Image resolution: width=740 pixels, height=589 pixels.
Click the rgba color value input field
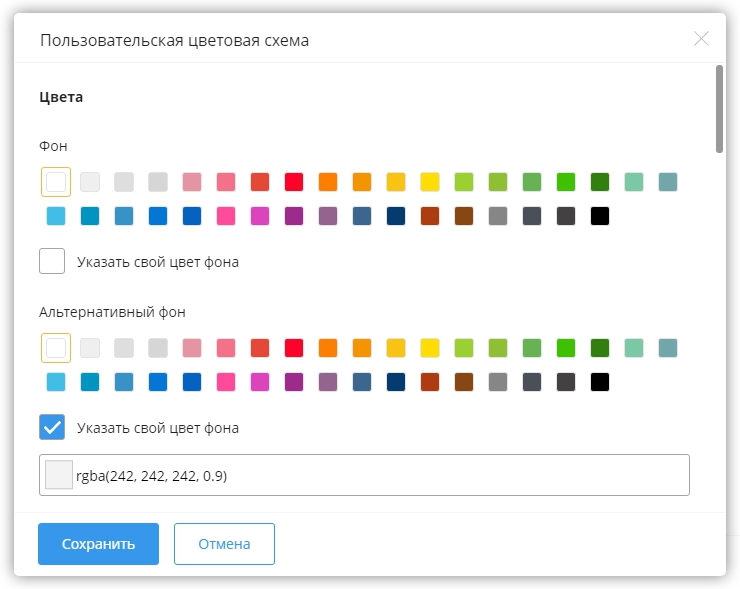pos(380,476)
